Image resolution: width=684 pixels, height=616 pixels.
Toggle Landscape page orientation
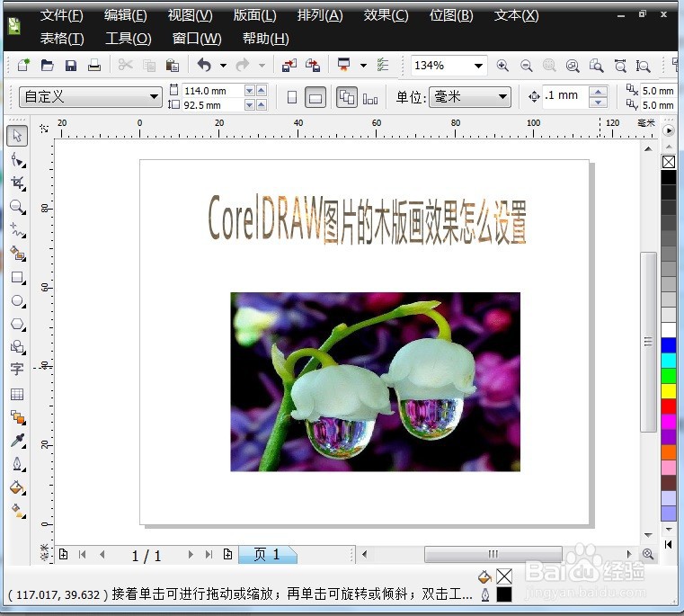tap(315, 97)
